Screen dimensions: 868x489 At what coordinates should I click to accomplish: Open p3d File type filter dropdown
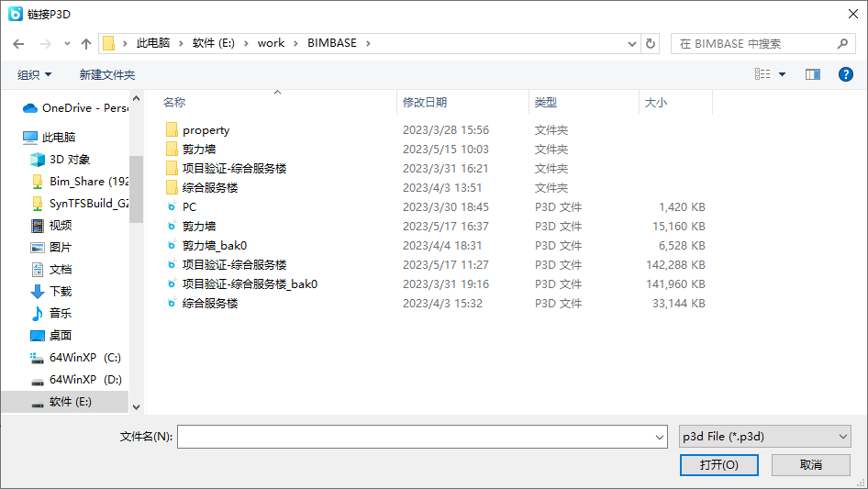pos(764,437)
